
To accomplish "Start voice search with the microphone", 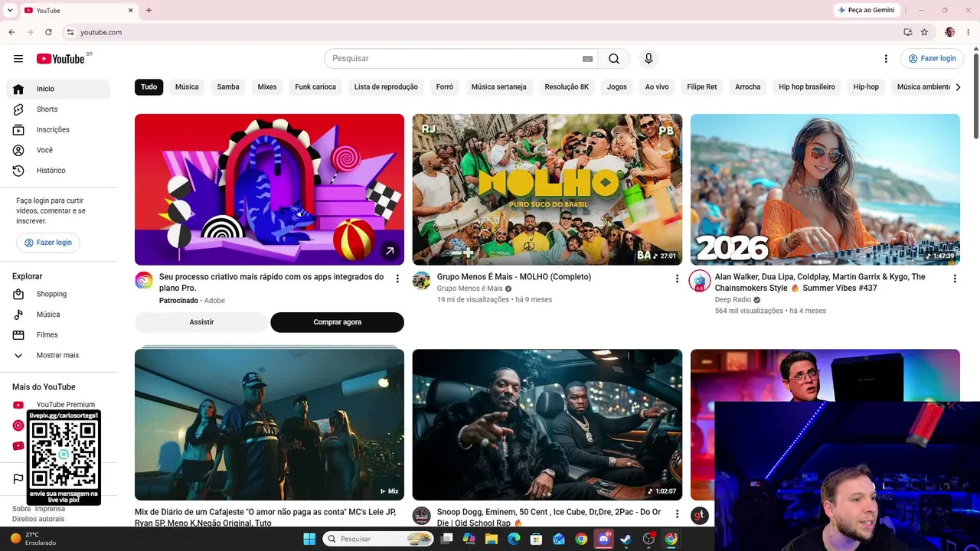I will pyautogui.click(x=648, y=59).
